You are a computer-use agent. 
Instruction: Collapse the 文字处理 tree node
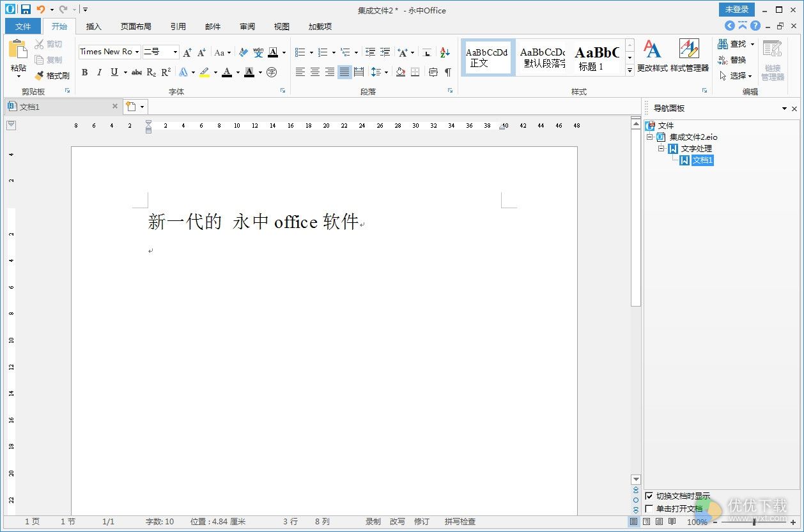pos(661,148)
